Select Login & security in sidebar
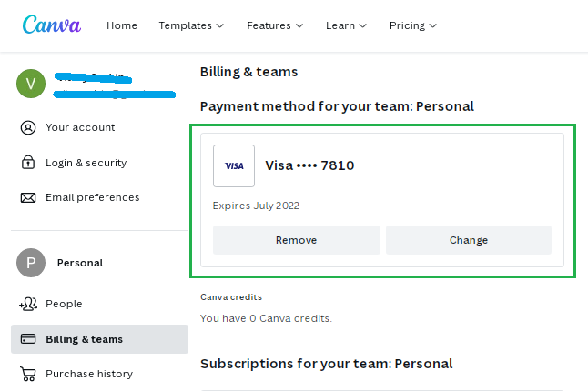 point(86,163)
